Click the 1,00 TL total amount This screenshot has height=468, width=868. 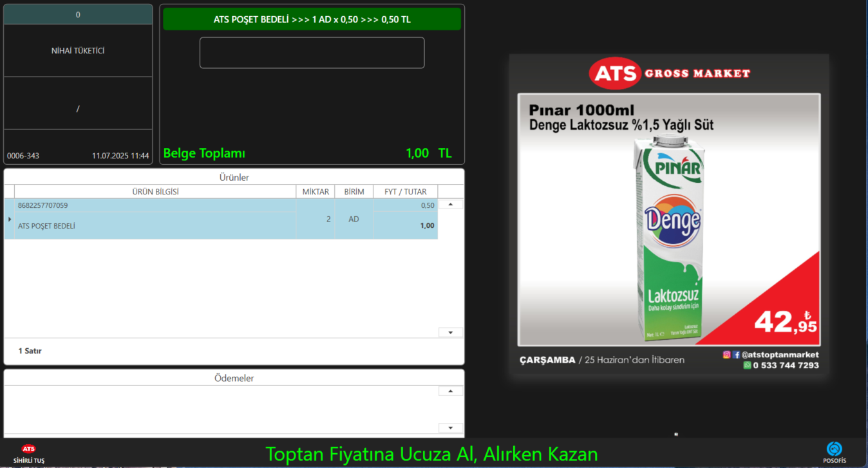(429, 153)
